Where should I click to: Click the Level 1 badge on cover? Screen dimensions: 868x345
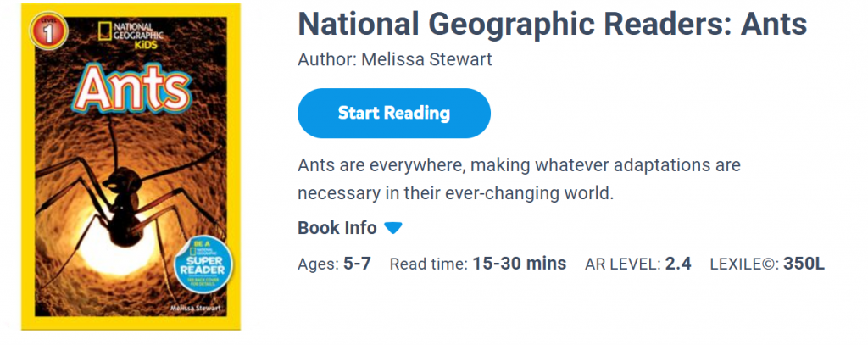40,31
